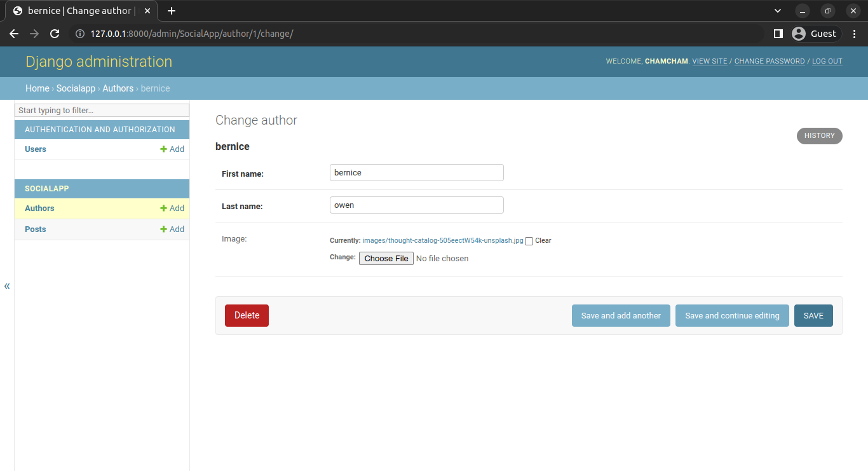Click the plus Add icon beside Posts

point(163,229)
